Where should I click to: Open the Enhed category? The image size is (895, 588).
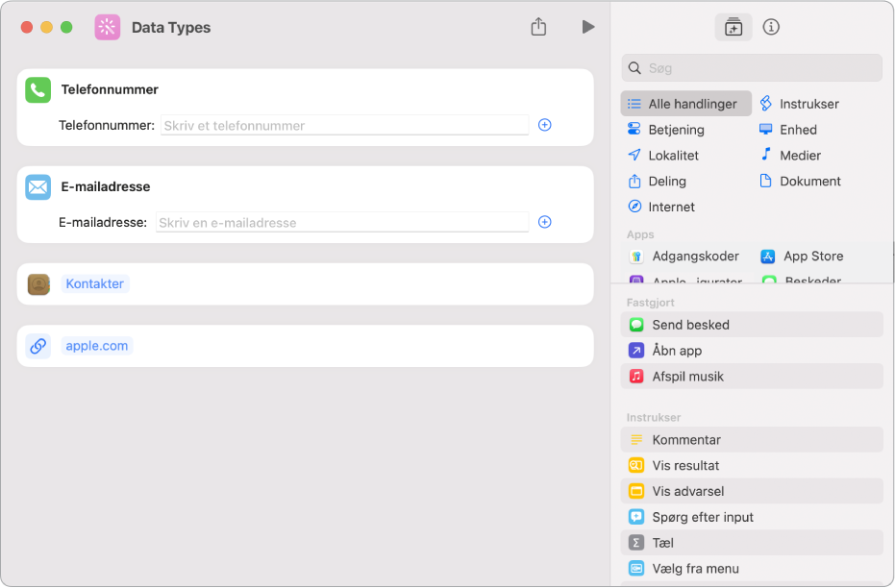(x=788, y=130)
